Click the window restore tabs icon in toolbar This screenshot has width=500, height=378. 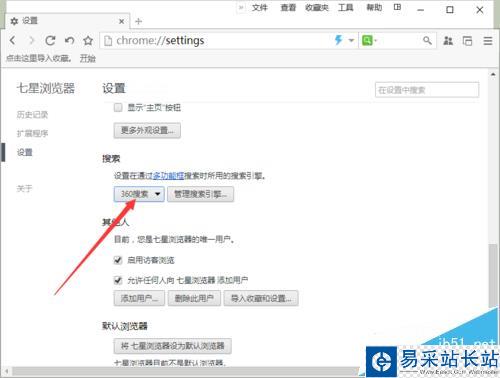point(467,41)
